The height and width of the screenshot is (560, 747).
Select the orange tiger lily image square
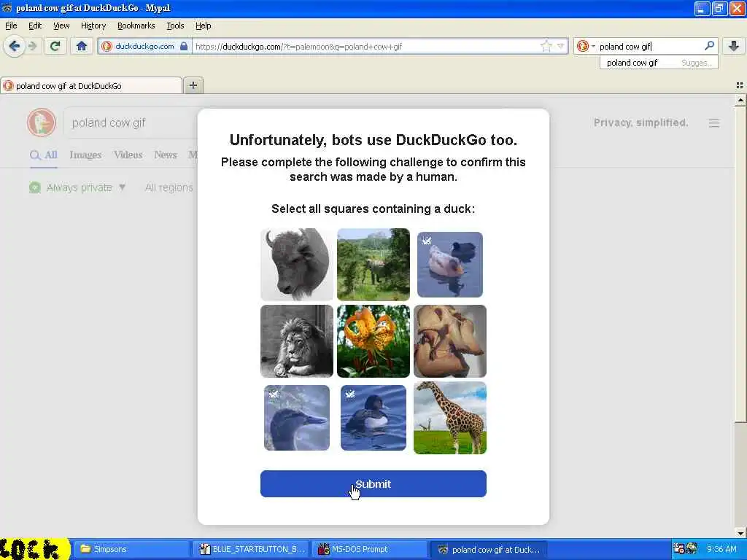(x=373, y=341)
